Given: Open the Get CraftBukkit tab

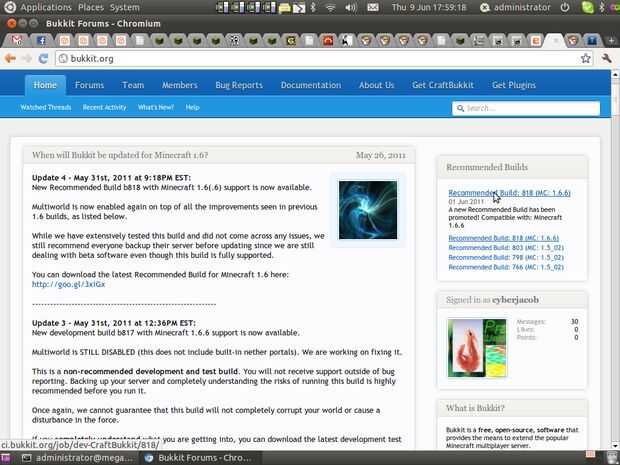Looking at the screenshot, I should pyautogui.click(x=443, y=85).
